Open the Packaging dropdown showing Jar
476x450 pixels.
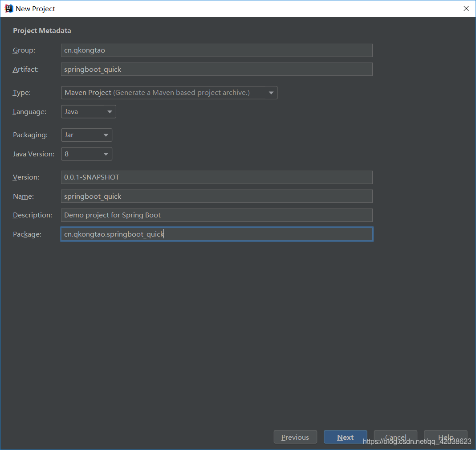coord(86,135)
